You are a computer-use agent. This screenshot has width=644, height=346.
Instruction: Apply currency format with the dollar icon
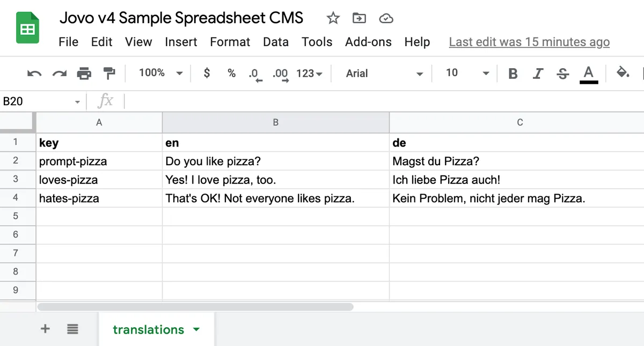[207, 73]
